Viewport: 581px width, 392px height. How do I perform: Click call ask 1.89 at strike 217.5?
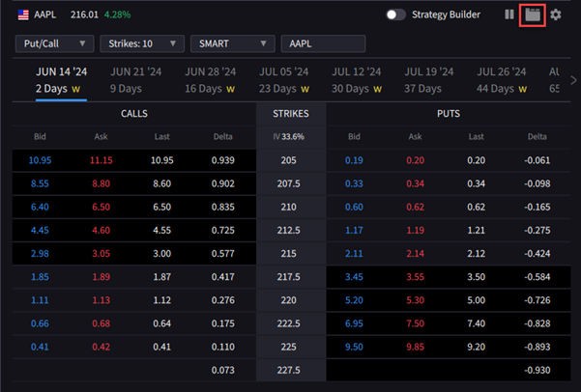102,277
